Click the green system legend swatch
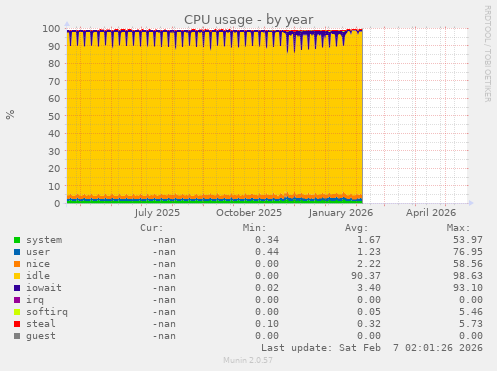Viewport: 497px width, 371px height. coord(17,240)
